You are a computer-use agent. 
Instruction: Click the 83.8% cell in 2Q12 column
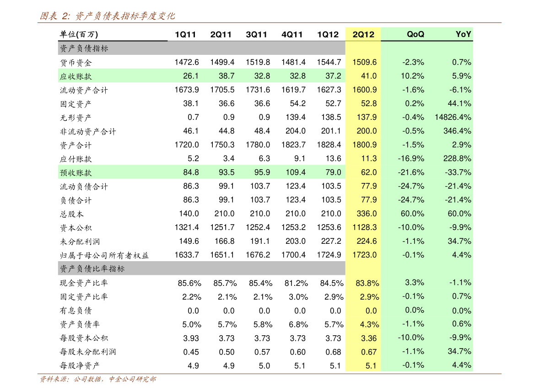pos(367,283)
